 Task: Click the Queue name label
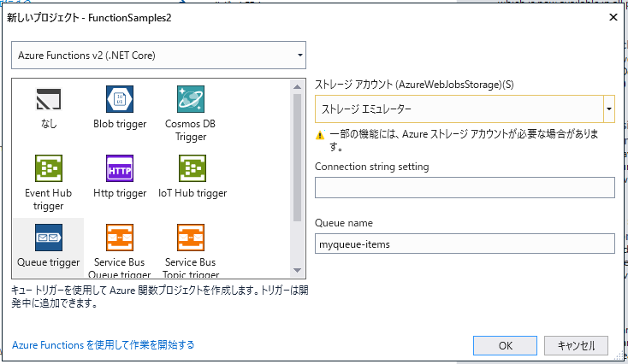tap(344, 223)
